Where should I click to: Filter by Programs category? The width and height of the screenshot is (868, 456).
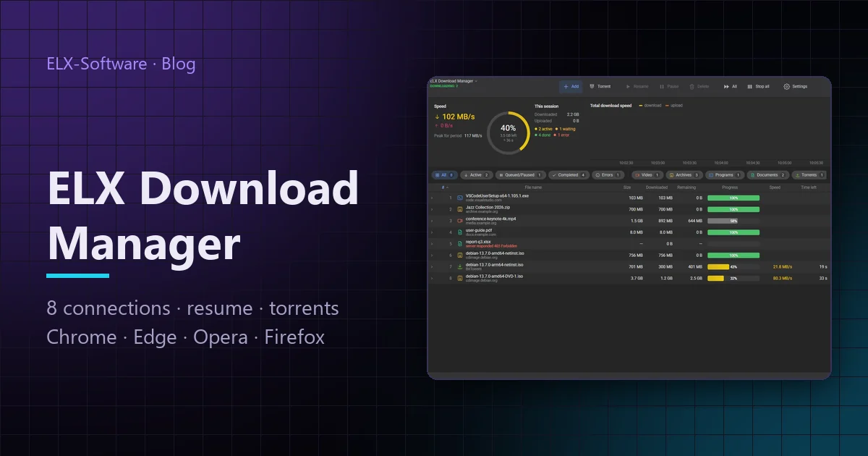click(725, 175)
